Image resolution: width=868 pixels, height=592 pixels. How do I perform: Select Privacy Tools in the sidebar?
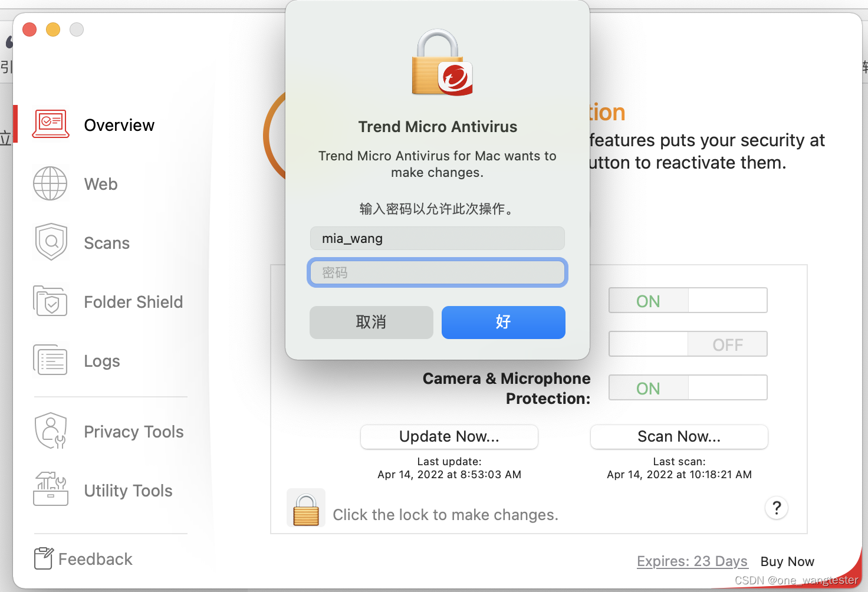click(x=134, y=432)
